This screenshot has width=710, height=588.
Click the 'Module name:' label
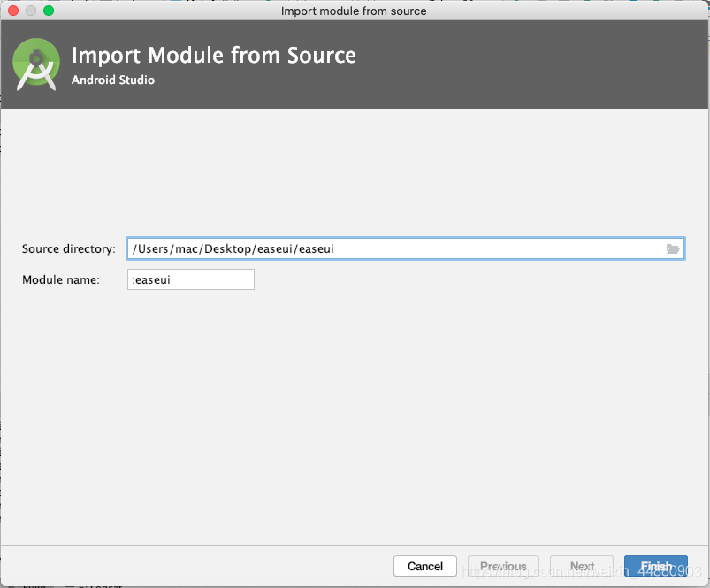pos(61,279)
